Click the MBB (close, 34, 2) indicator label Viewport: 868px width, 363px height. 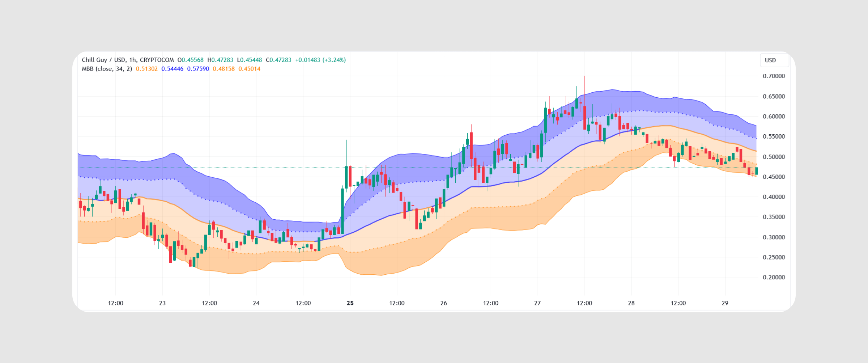point(107,69)
